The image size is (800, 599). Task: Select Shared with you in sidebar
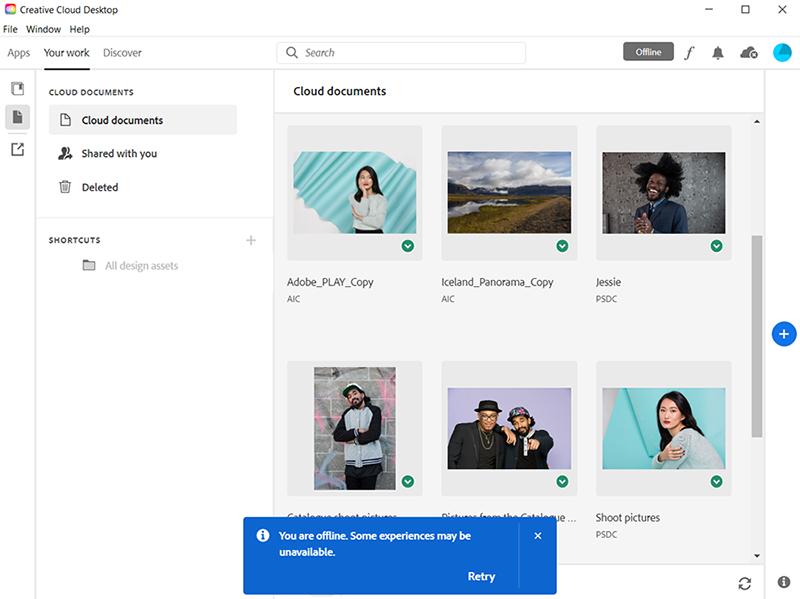coord(118,153)
